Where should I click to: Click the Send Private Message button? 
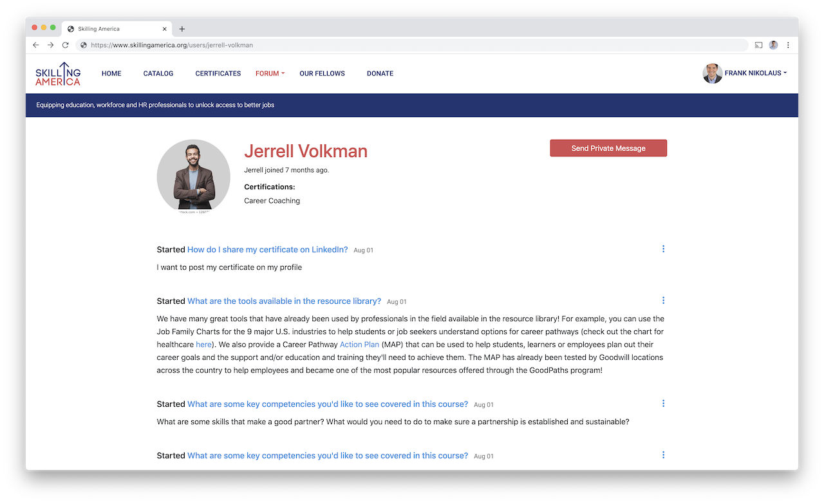[x=608, y=148]
